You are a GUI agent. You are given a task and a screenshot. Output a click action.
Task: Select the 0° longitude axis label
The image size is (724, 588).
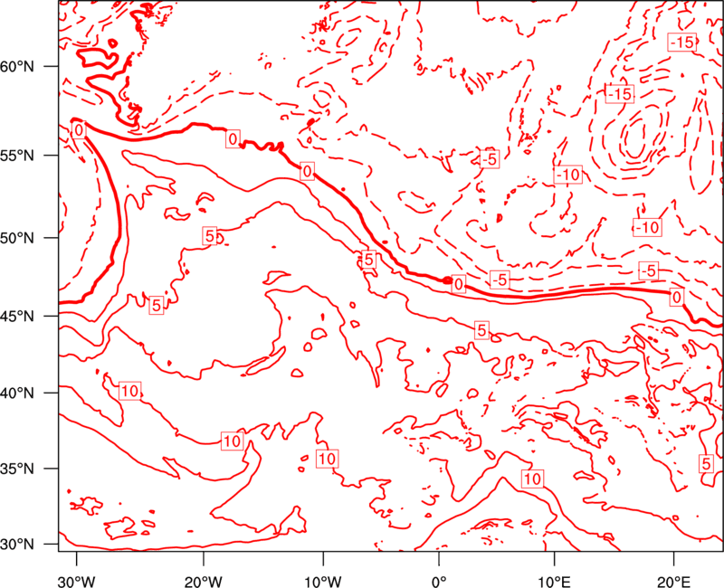tap(438, 581)
